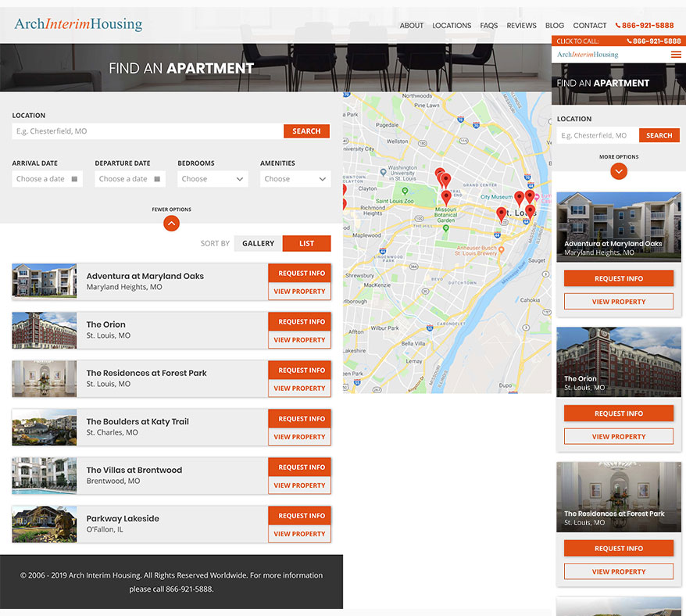Viewport: 686px width, 616px height.
Task: Open the Locations menu item
Action: pos(452,25)
